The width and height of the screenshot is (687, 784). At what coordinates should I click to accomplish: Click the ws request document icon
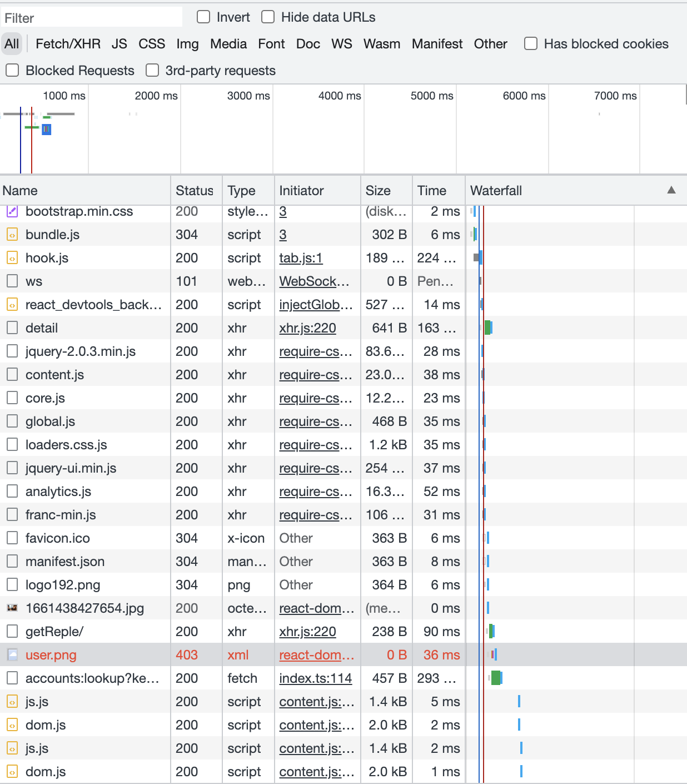tap(12, 281)
